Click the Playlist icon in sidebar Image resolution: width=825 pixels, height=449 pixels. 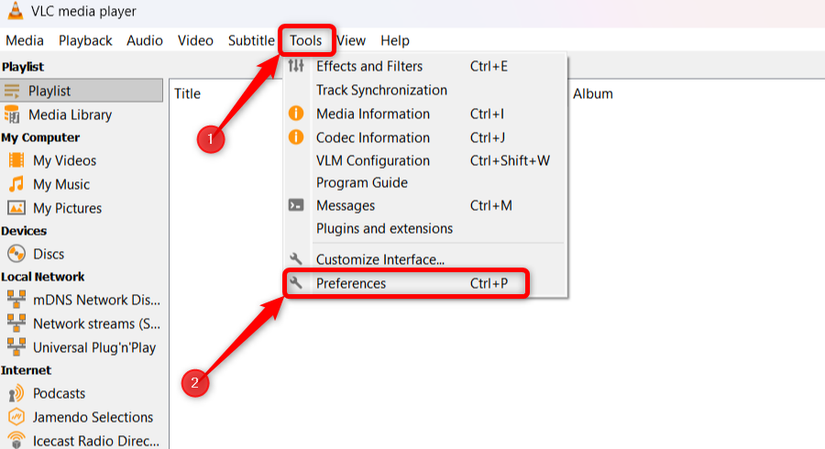(12, 91)
